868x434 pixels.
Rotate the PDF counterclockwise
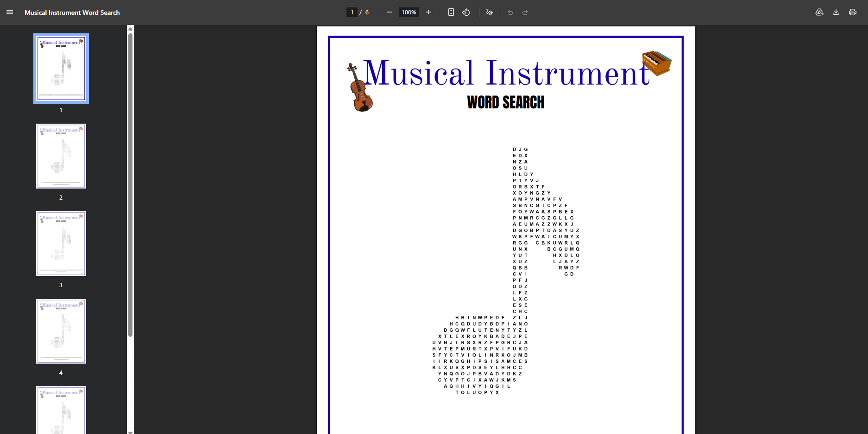coord(466,12)
